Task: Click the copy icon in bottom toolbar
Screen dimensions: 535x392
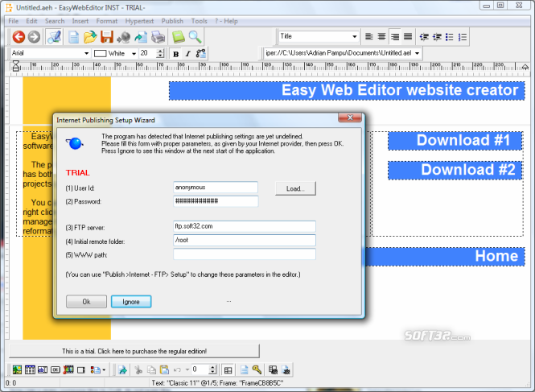Action: point(151,369)
